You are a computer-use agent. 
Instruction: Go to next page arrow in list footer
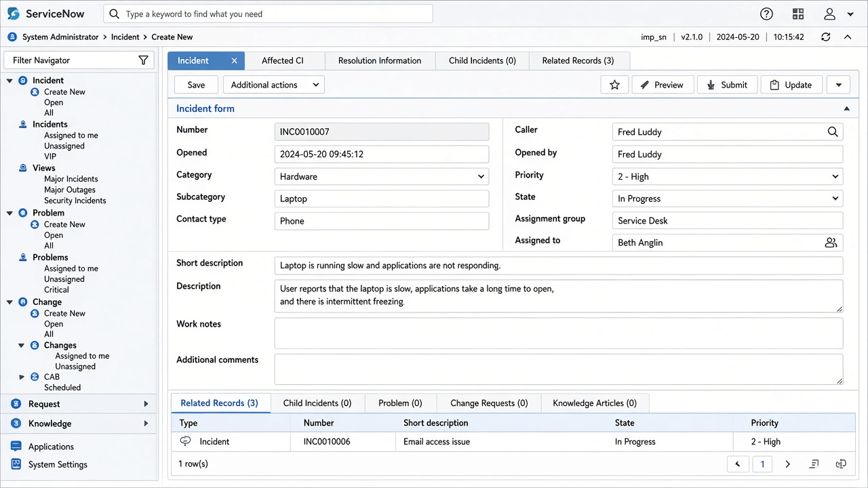coord(787,464)
